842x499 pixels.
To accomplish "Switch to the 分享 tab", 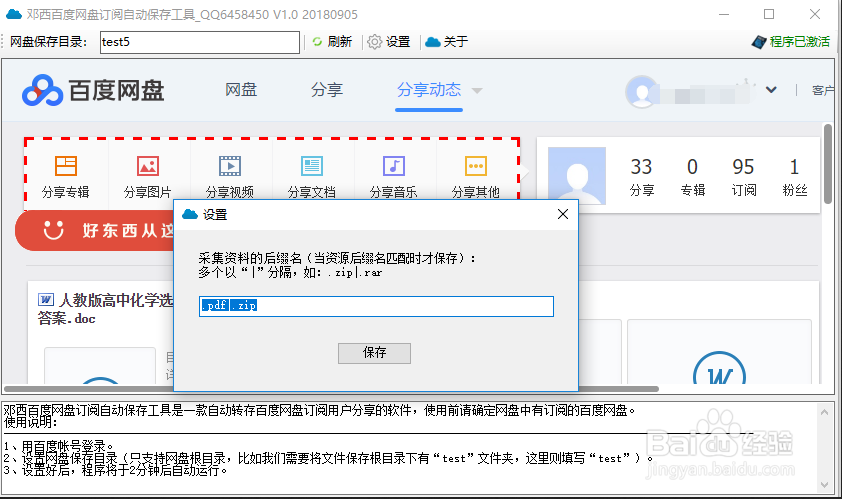I will [x=326, y=90].
